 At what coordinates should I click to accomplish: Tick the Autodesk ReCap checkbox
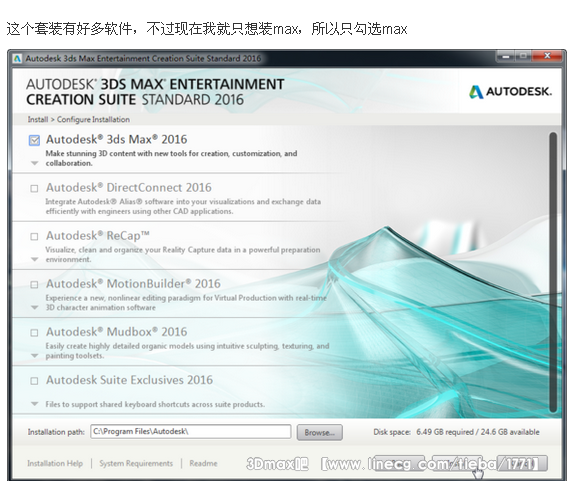coord(34,237)
